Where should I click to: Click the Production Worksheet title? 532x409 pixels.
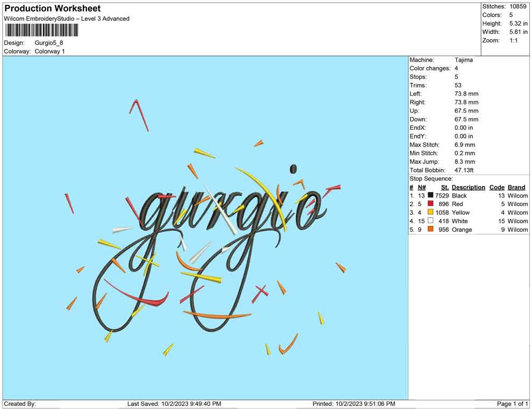click(52, 9)
